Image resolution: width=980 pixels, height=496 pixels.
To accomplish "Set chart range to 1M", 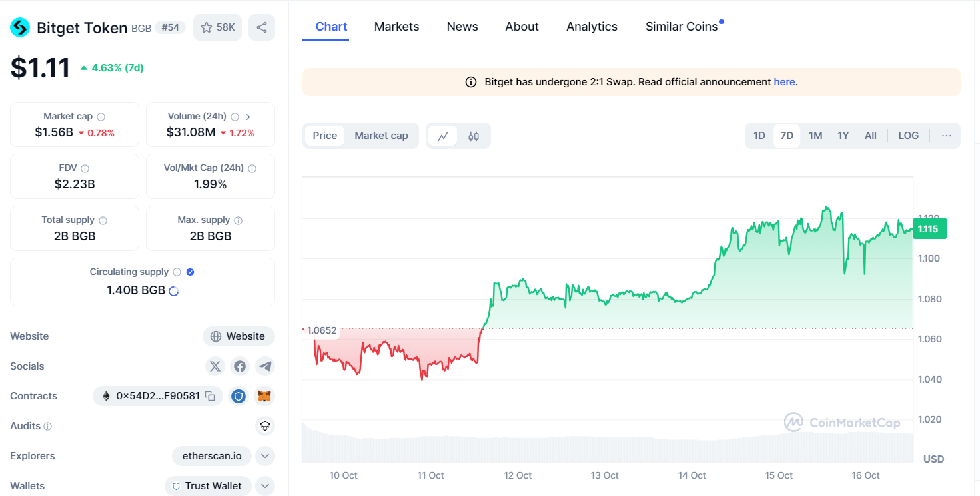I will click(815, 136).
